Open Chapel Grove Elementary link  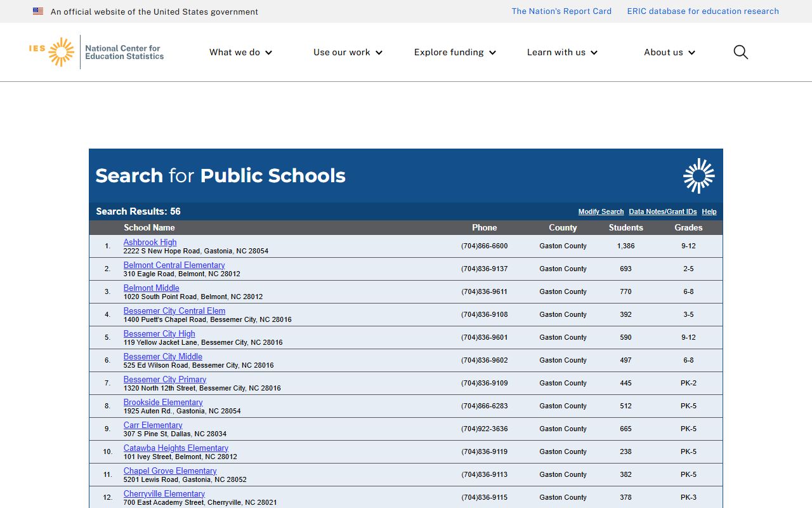[x=170, y=471]
